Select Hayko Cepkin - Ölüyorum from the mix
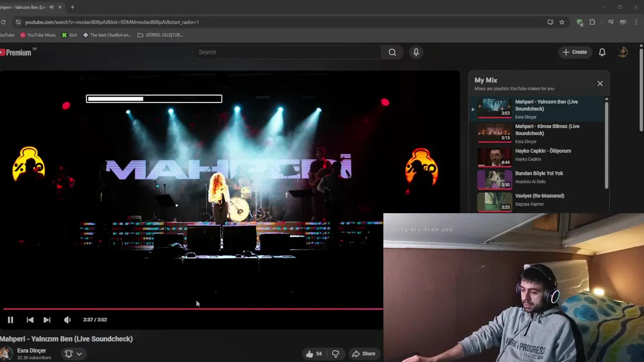 pyautogui.click(x=543, y=151)
